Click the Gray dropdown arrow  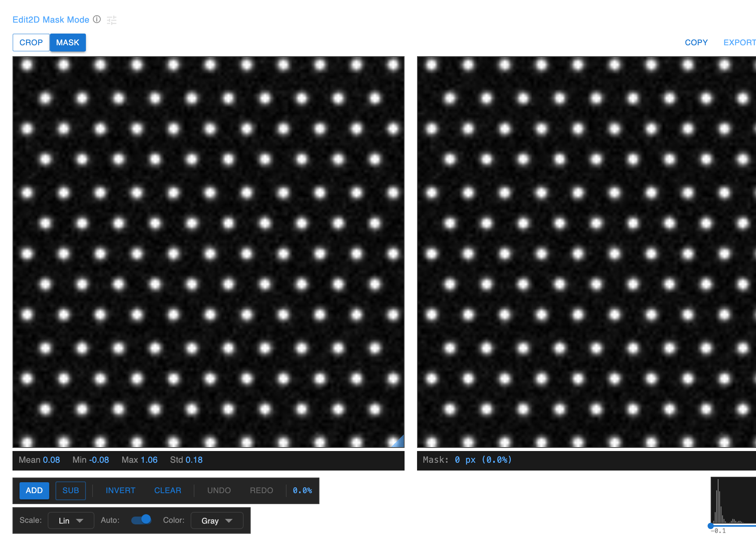229,520
